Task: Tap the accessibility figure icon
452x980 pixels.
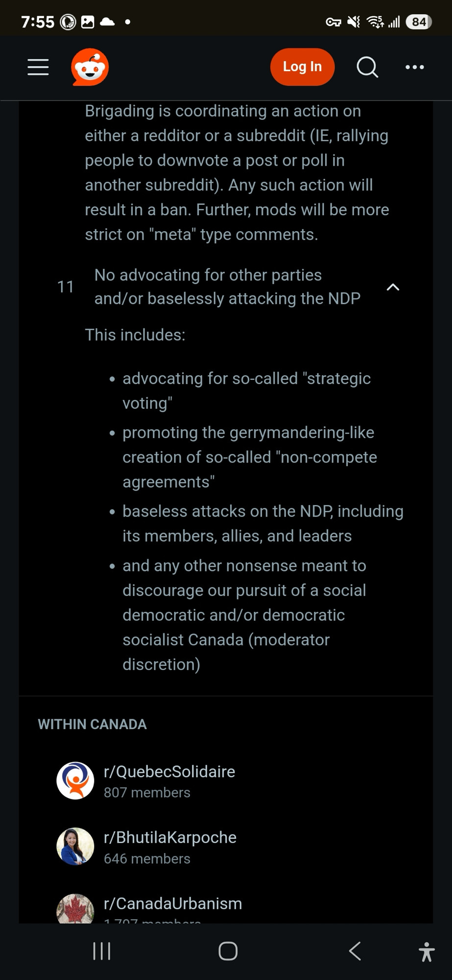Action: (x=427, y=952)
